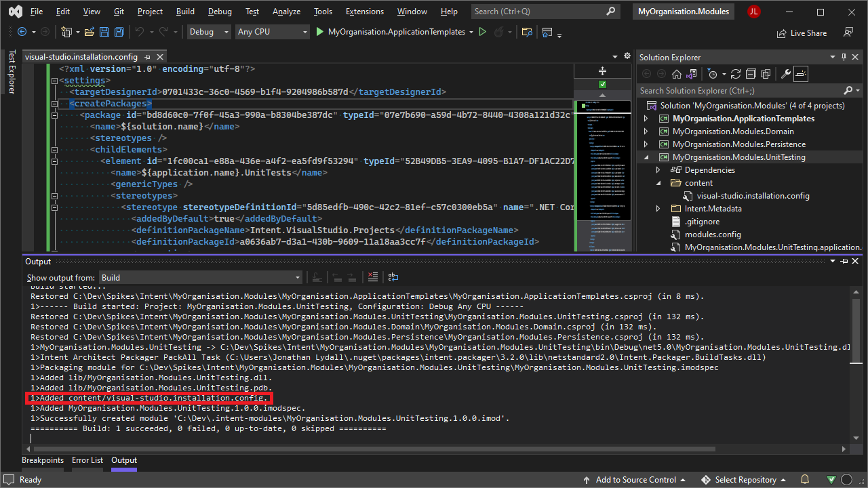Click Sync/Refresh icon in Solution Explorer

click(x=736, y=74)
